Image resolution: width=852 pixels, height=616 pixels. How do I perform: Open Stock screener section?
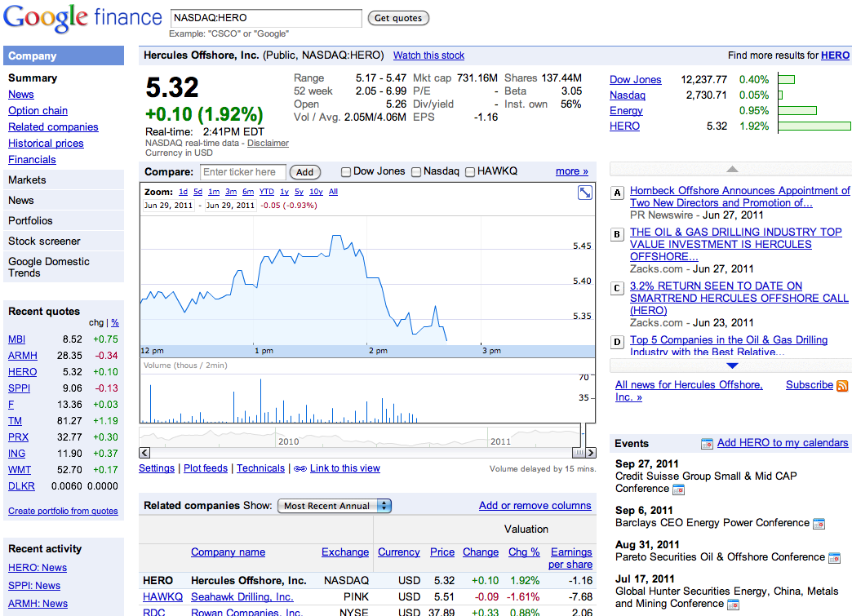coord(64,242)
